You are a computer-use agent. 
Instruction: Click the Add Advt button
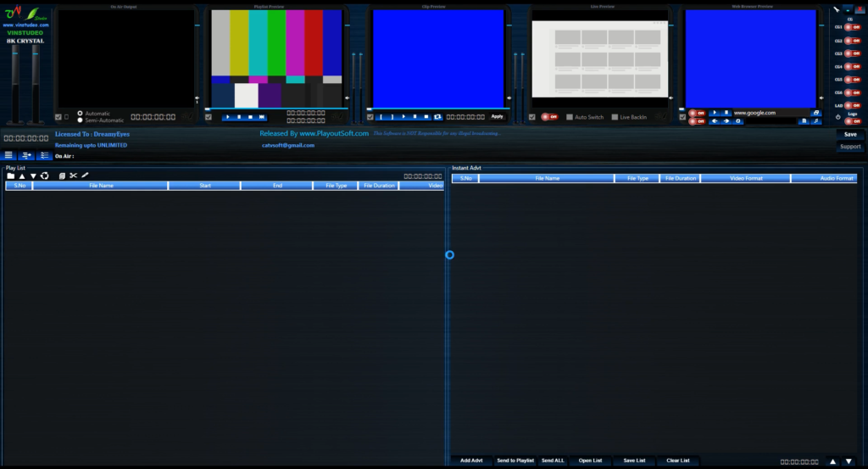470,461
